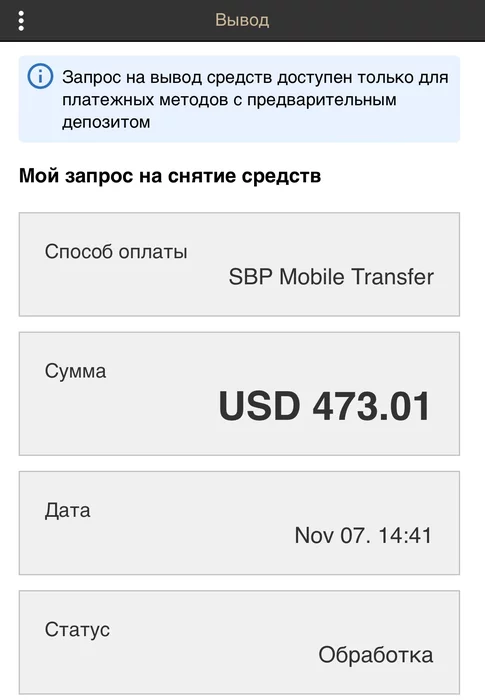The width and height of the screenshot is (485, 700).
Task: Open the three-dot menu icon
Action: tap(21, 21)
